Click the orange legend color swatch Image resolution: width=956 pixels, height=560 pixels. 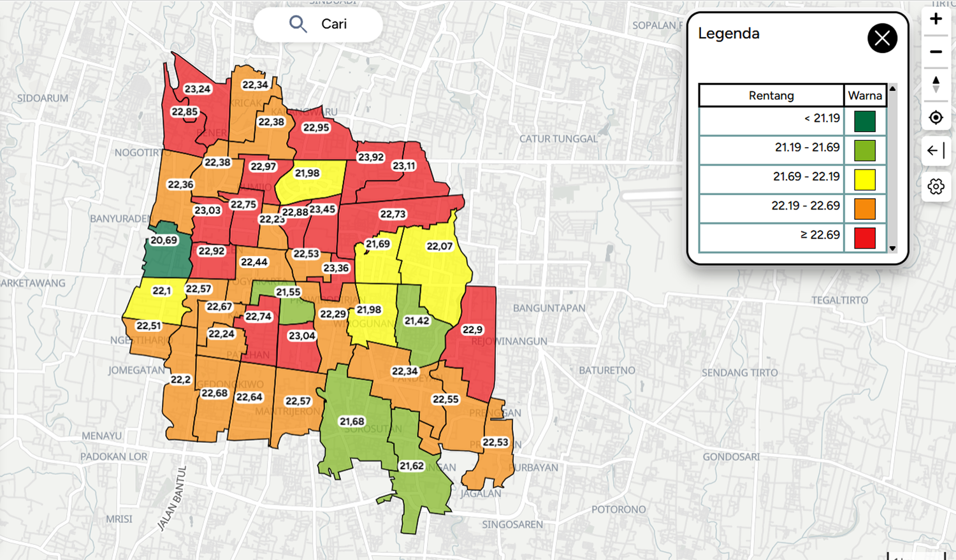tap(865, 209)
